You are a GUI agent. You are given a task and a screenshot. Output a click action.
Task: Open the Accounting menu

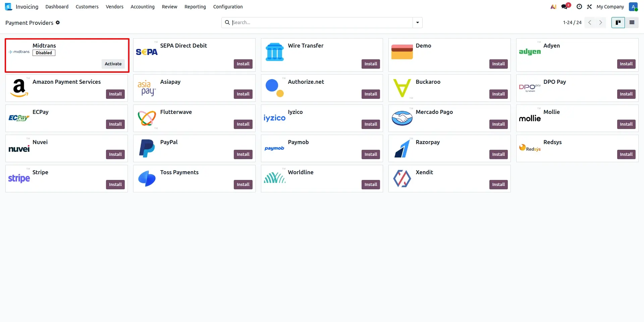point(143,7)
